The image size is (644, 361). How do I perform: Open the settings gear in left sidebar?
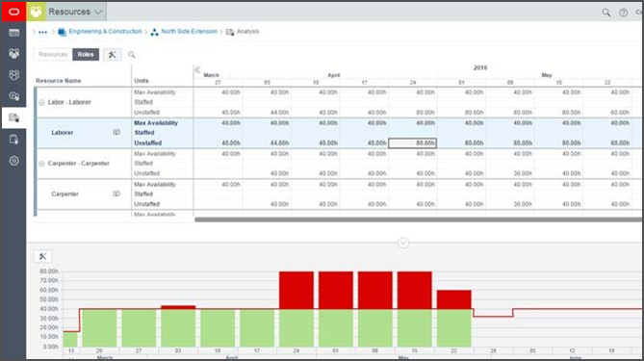[x=14, y=161]
